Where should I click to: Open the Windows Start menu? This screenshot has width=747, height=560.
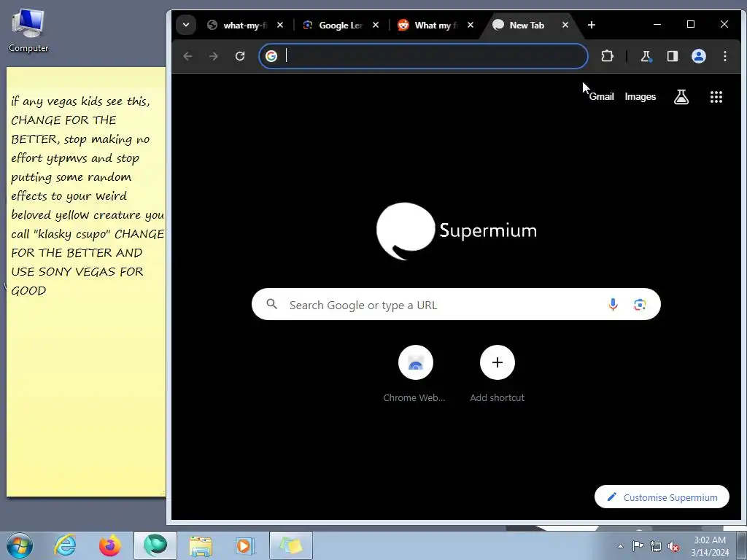20,545
